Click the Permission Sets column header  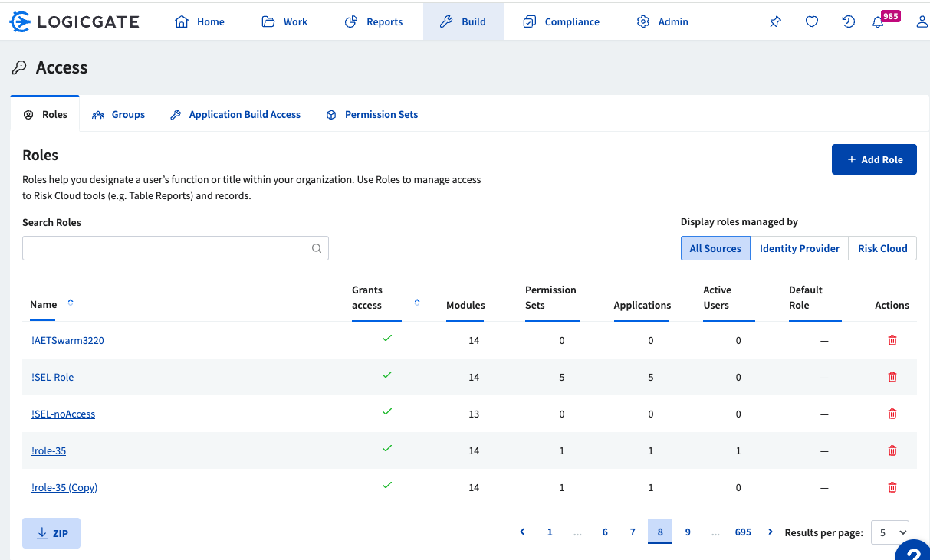[550, 297]
